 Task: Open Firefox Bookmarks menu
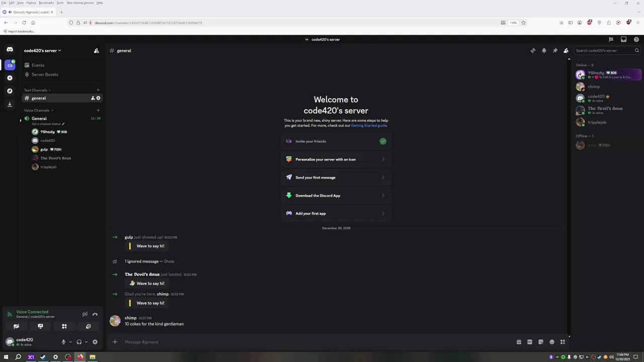(46, 3)
